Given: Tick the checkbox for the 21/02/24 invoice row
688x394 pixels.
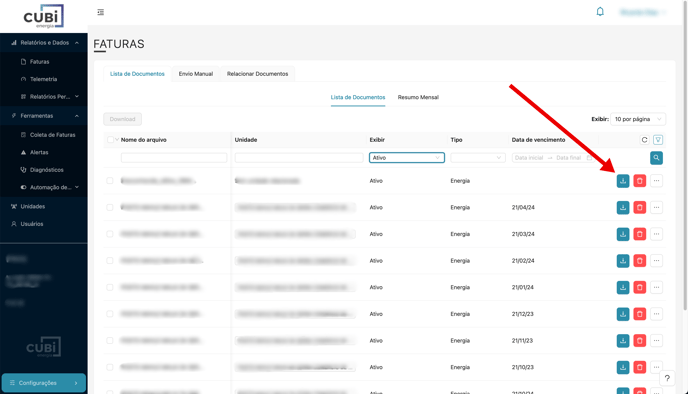Looking at the screenshot, I should tap(110, 261).
